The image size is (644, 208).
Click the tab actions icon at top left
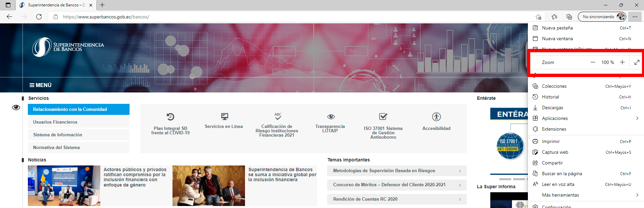coord(8,5)
